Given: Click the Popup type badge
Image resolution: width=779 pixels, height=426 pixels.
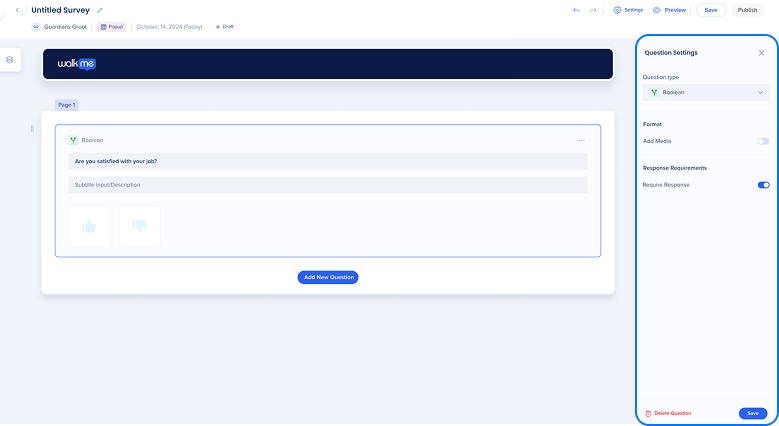Looking at the screenshot, I should (112, 27).
